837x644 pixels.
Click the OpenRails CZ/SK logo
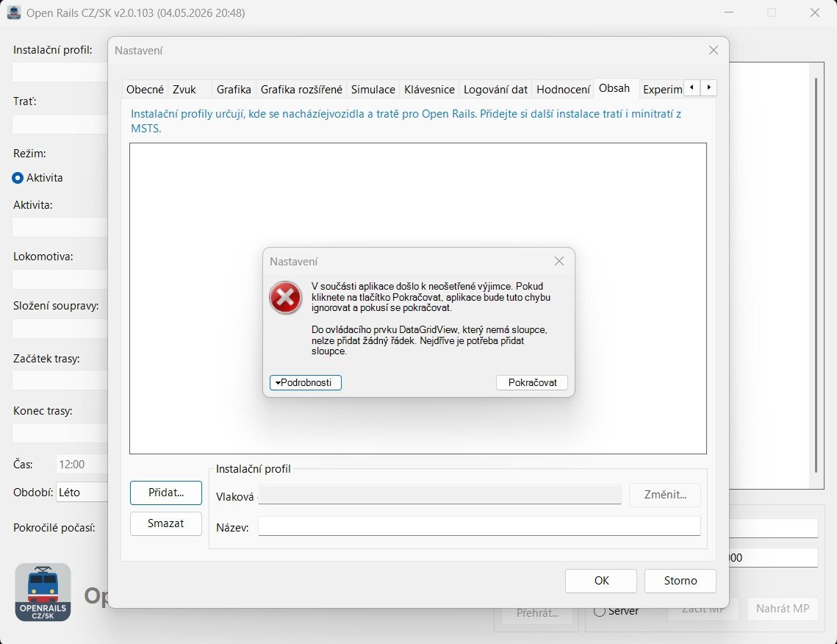click(x=43, y=592)
